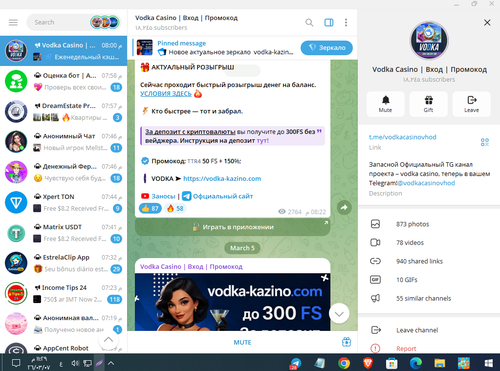
Task: Open Заносы YouTube link
Action: click(x=163, y=196)
